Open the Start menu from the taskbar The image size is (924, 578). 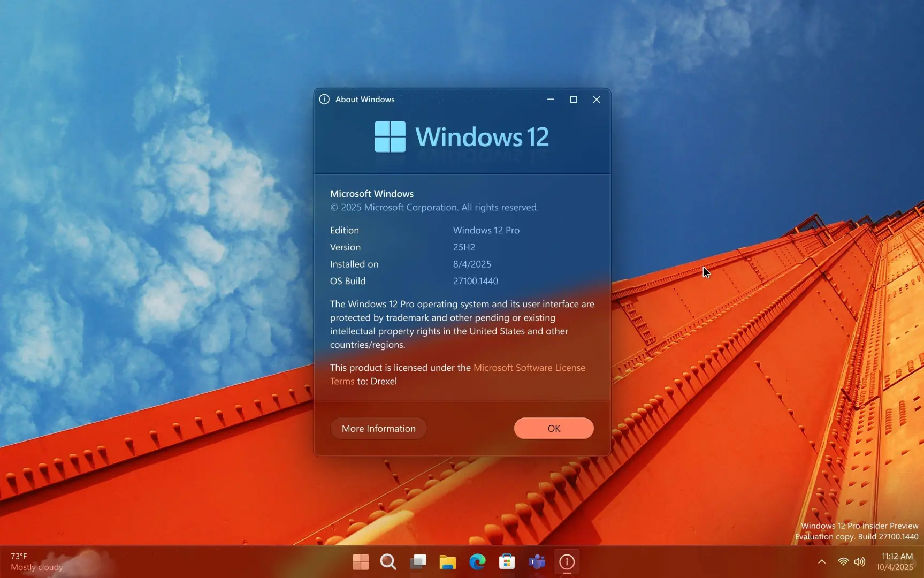(360, 562)
